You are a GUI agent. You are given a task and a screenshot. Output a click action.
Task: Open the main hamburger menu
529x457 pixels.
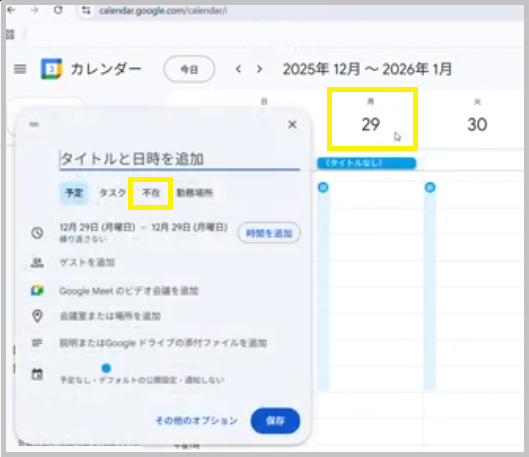coord(20,69)
